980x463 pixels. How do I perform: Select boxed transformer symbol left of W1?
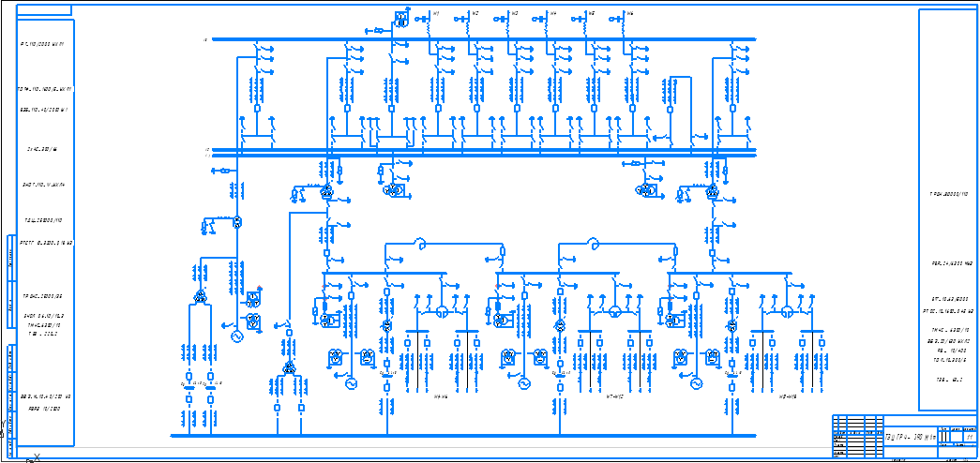pyautogui.click(x=401, y=20)
